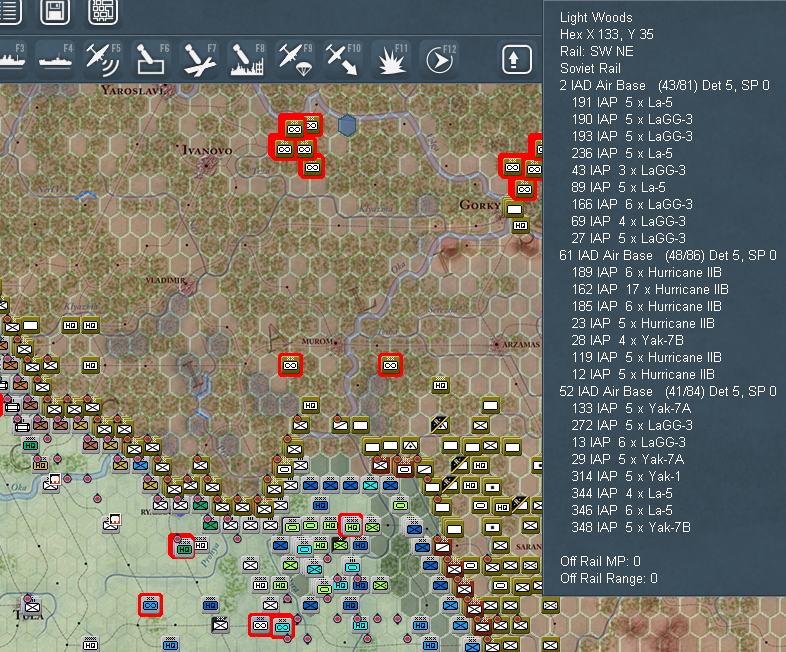The width and height of the screenshot is (786, 652).
Task: Select the blue selected hex northeast of Ivanovo
Action: [347, 125]
